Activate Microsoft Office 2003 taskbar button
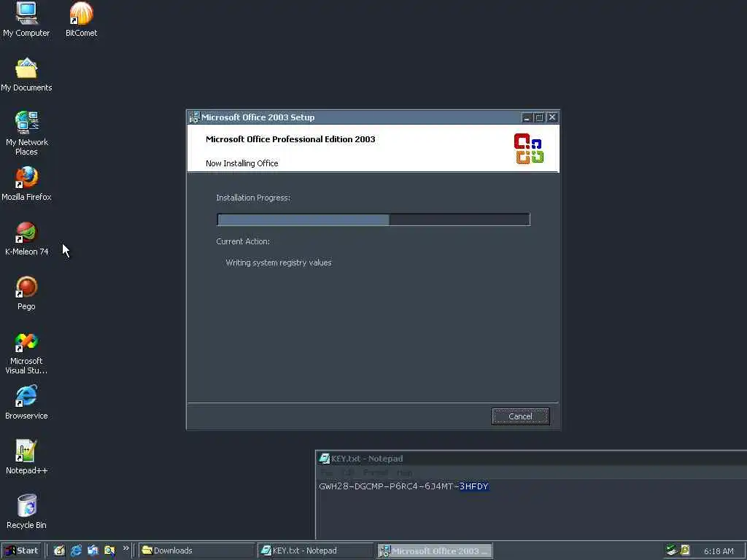Viewport: 747px width, 560px height. pos(435,551)
